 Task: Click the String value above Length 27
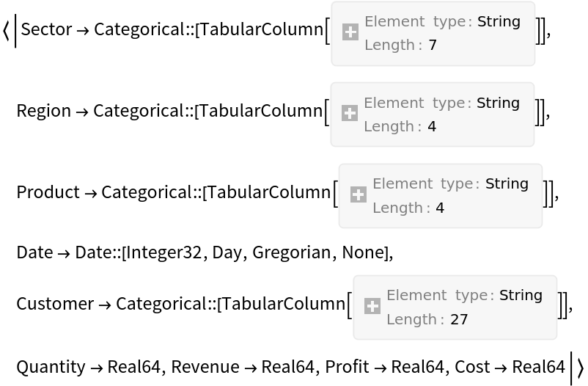(x=521, y=295)
